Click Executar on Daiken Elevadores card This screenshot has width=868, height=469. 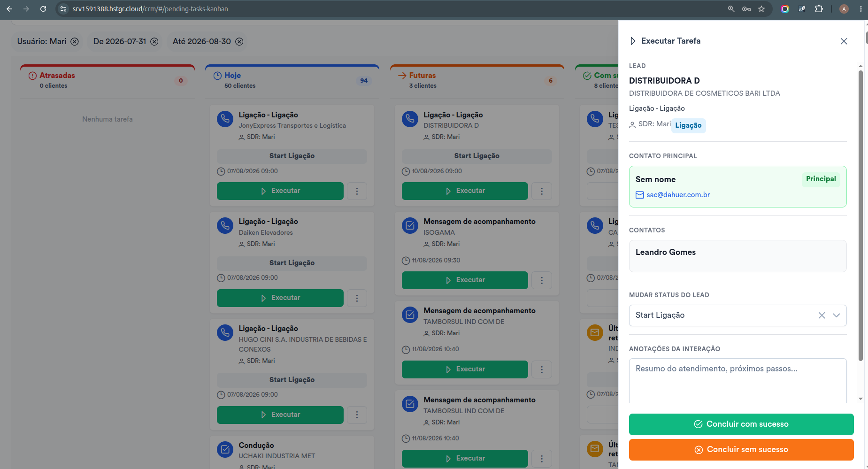(x=280, y=298)
